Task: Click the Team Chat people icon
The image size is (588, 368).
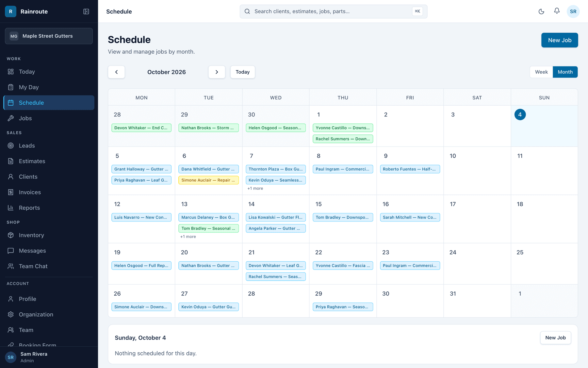Action: (11, 266)
